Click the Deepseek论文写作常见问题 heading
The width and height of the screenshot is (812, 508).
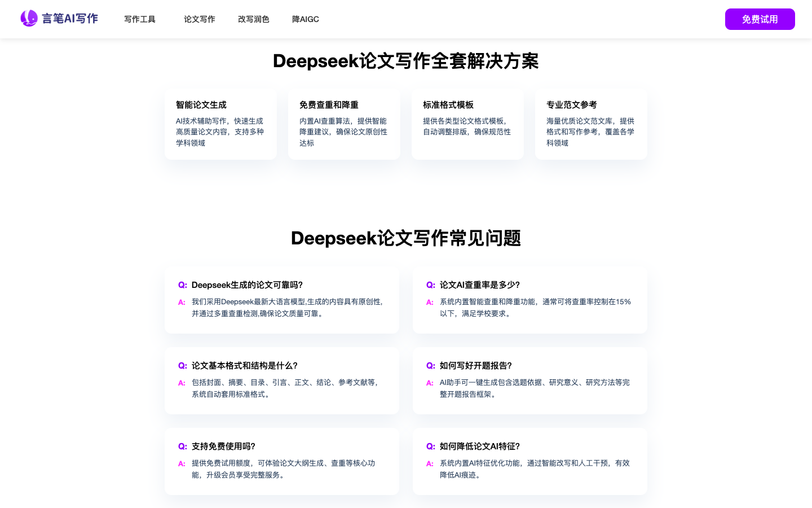click(x=405, y=238)
